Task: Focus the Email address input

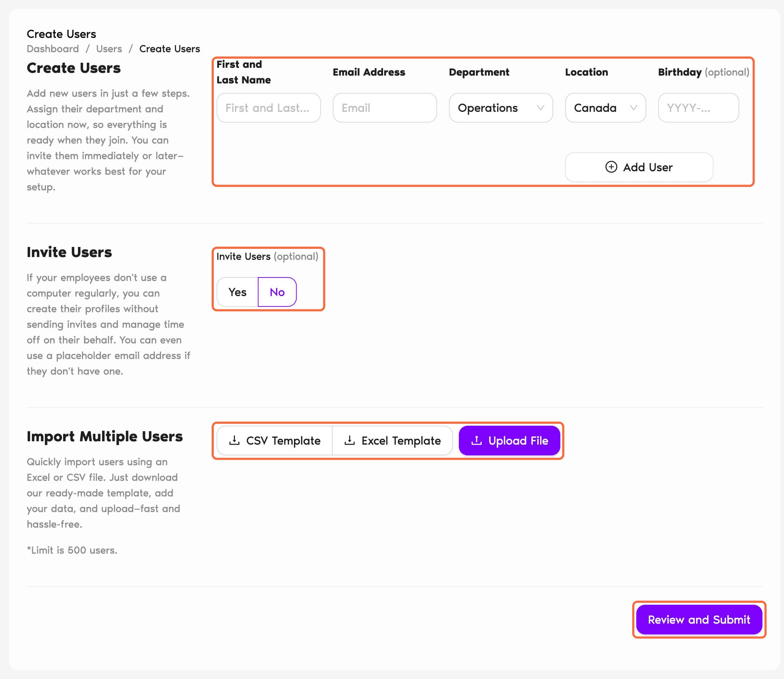Action: (385, 108)
